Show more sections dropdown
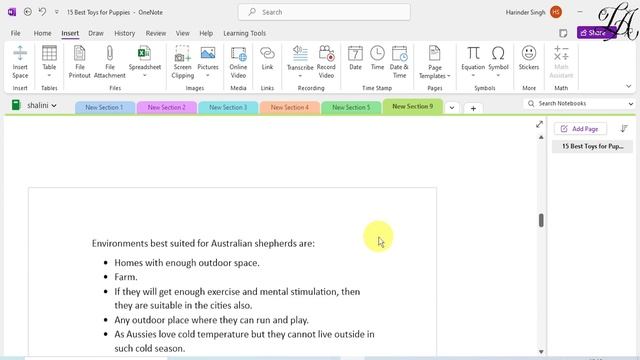The image size is (640, 360). 452,108
